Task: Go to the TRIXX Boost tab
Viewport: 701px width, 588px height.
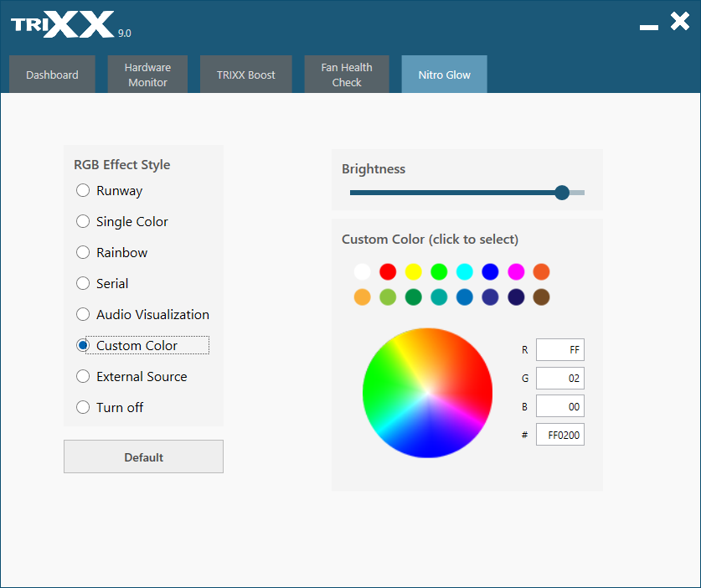Action: pos(246,75)
